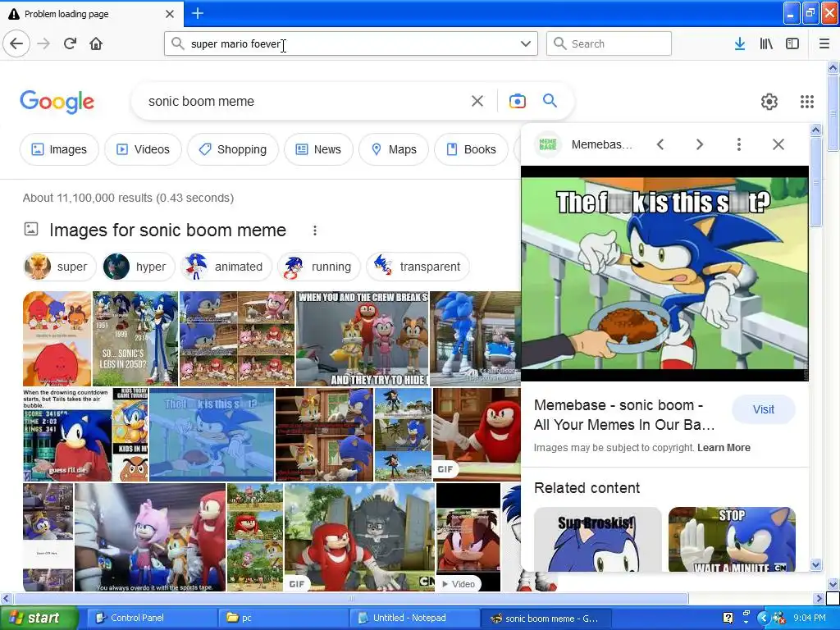
Task: Click the Images for sonic boom meme heading
Action: click(x=167, y=230)
